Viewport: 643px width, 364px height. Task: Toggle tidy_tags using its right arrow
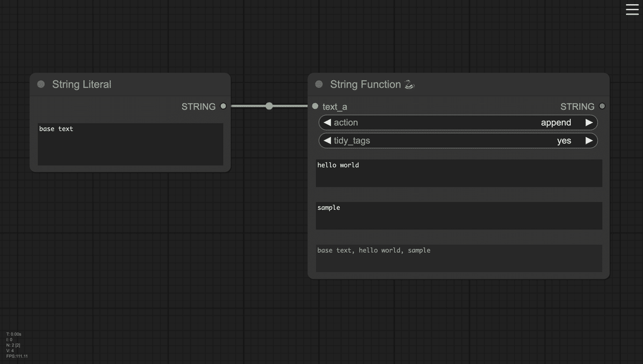[589, 141]
